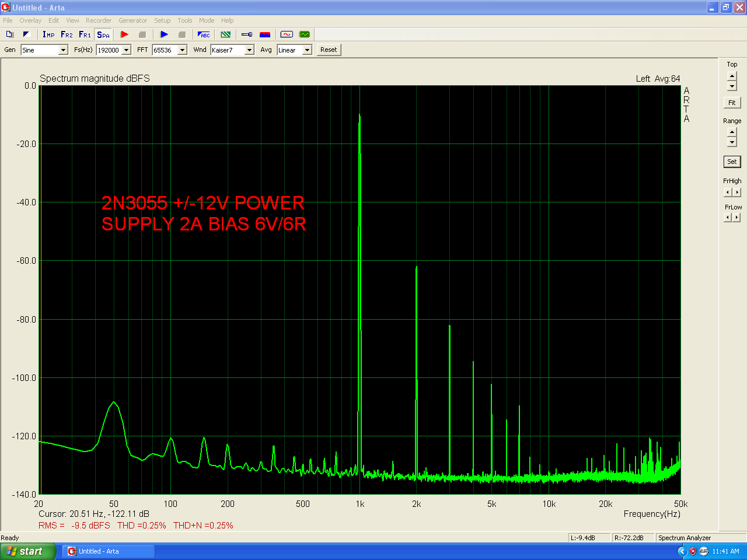This screenshot has width=747, height=560.
Task: Open the Gen signal type dropdown
Action: (63, 50)
